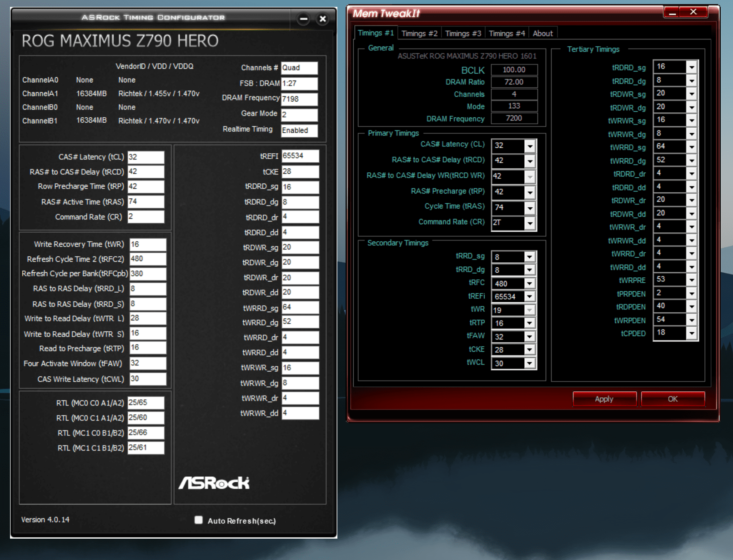Open the tCKE dropdown in Mem TweakIt
Viewport: 733px width, 560px height.
point(529,350)
